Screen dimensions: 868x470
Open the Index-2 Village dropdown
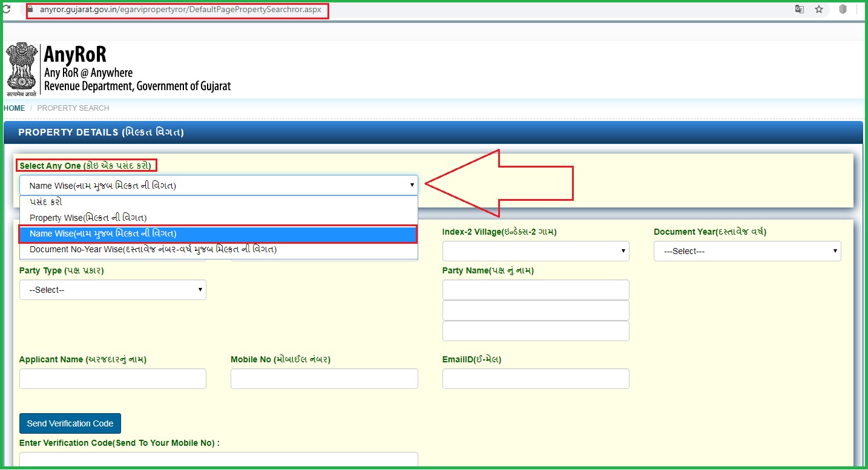click(535, 251)
